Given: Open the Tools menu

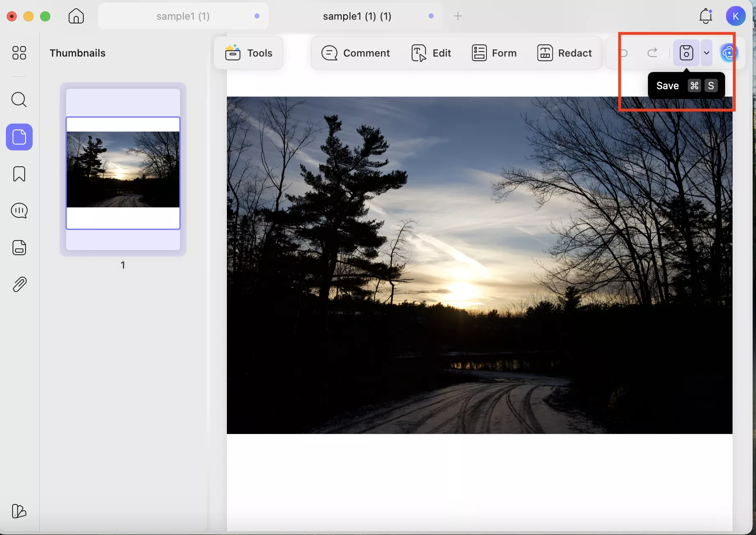Looking at the screenshot, I should (249, 53).
